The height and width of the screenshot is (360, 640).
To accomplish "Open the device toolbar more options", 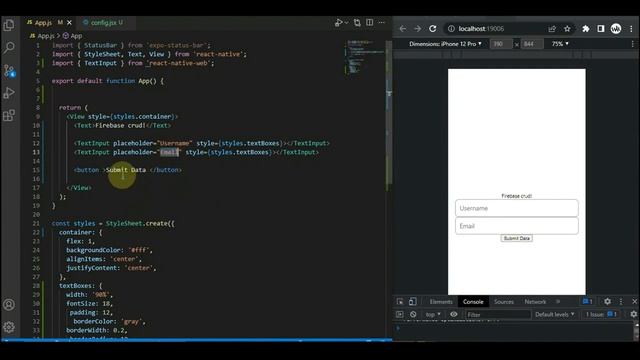I will tap(633, 44).
